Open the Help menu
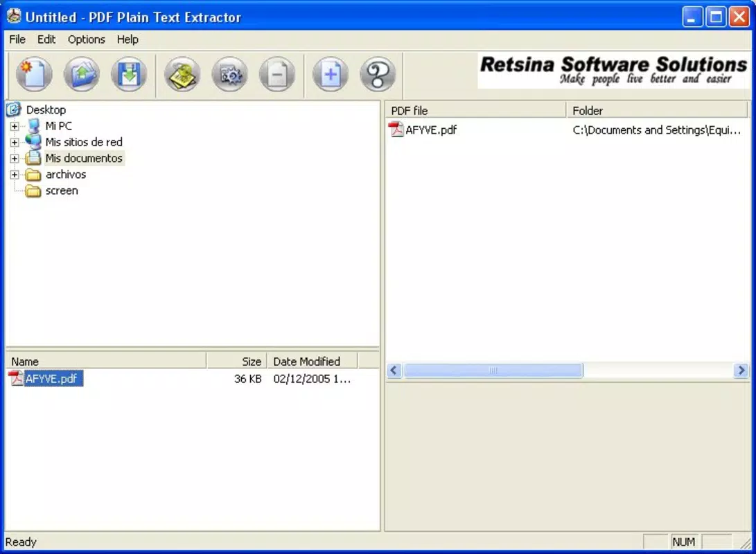The width and height of the screenshot is (756, 554). tap(128, 39)
